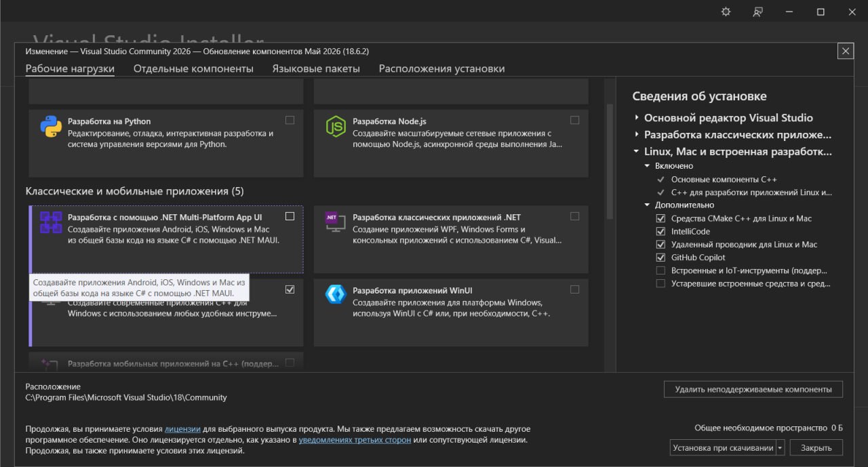
Task: Check the WinUI app development checkbox
Action: [575, 289]
